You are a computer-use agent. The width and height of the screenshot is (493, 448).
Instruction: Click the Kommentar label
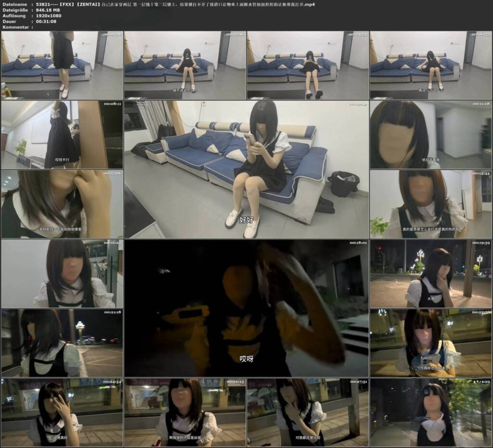click(x=16, y=27)
